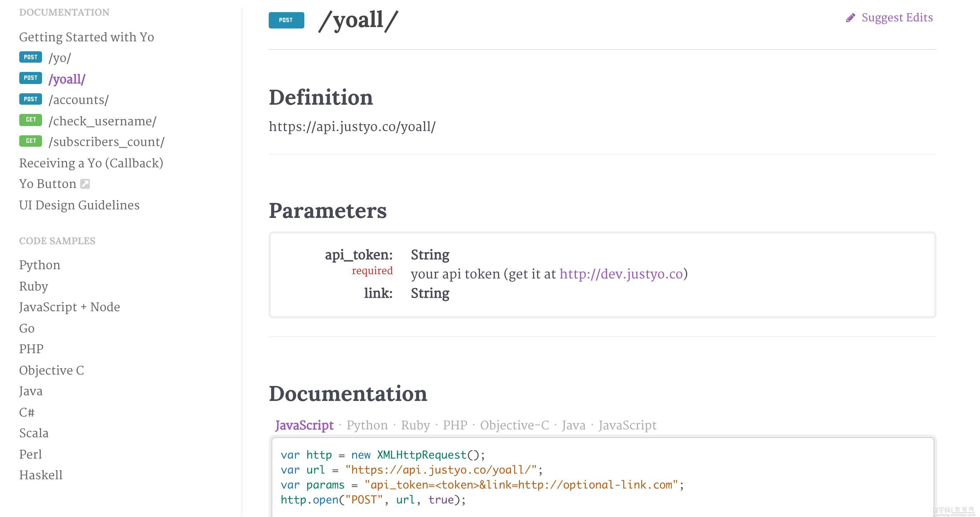Click the GET badge next to /check_username/
This screenshot has height=517, width=980.
pyautogui.click(x=31, y=120)
